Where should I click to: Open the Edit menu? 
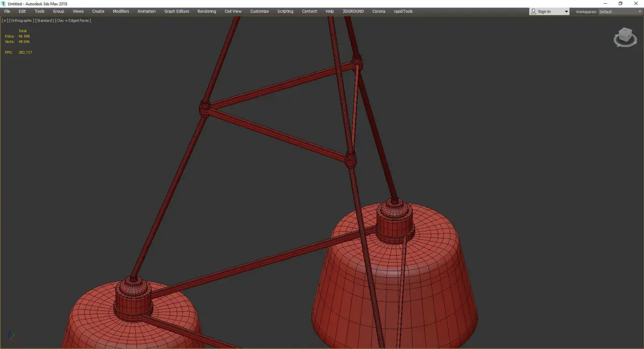coord(22,11)
